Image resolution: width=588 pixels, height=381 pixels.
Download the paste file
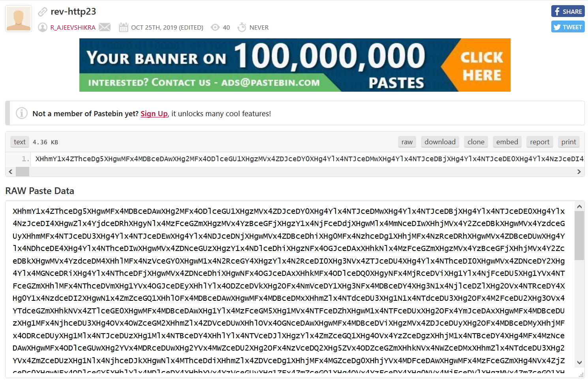440,142
